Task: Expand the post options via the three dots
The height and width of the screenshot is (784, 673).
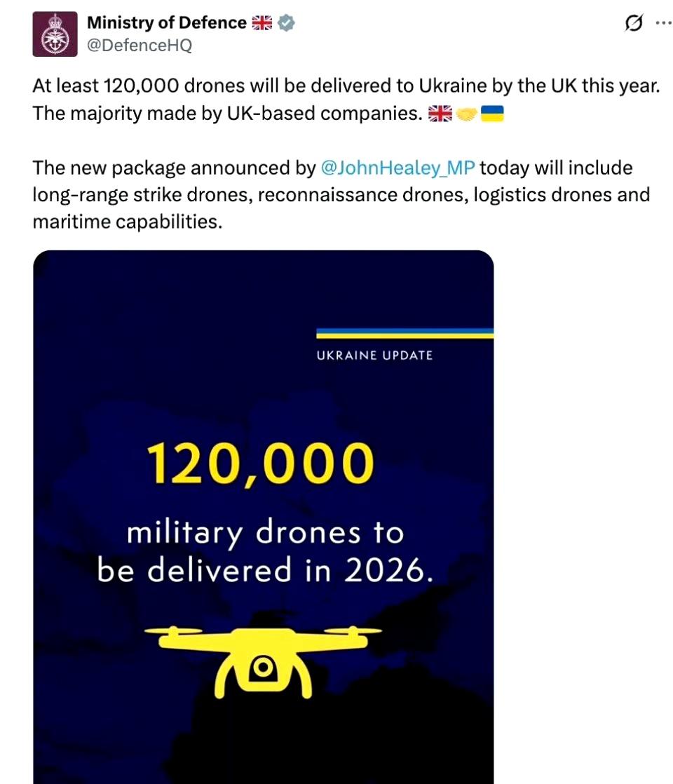Action: point(662,23)
